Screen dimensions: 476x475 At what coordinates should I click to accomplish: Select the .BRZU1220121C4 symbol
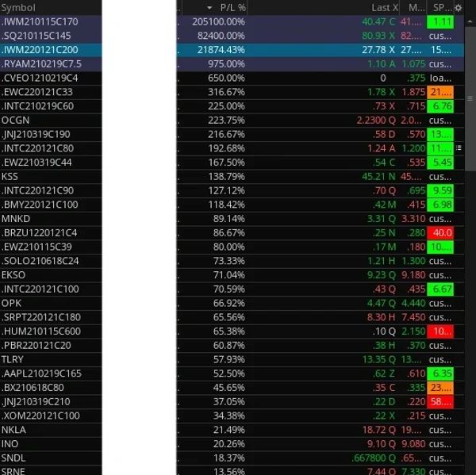[x=39, y=233]
